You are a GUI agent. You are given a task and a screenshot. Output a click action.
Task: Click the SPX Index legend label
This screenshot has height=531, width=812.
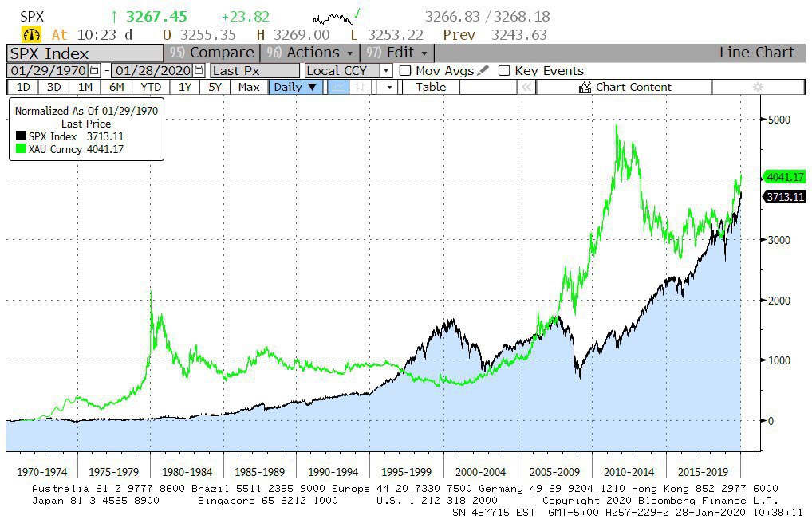tap(53, 136)
